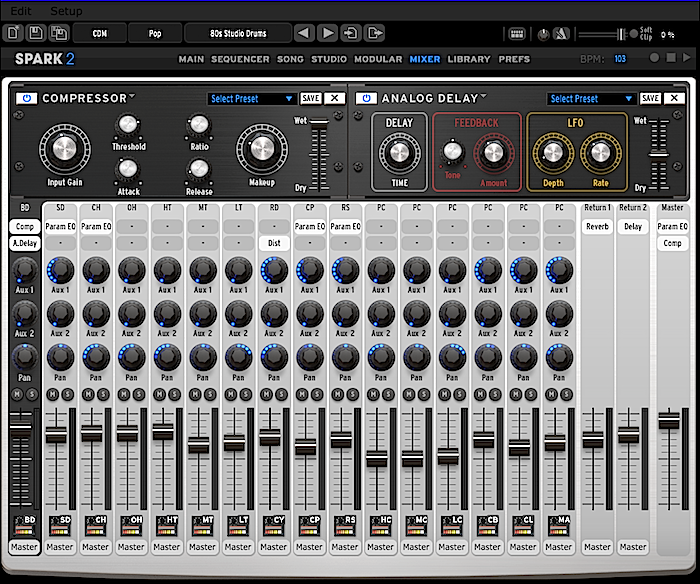Click the Master channel volume fader
Viewport: 700px width, 584px height.
tap(669, 420)
